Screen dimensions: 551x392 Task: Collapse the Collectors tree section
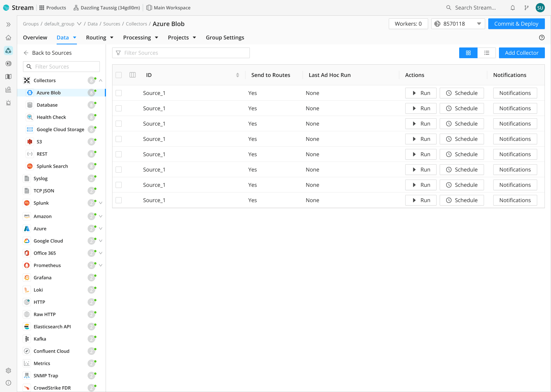(x=101, y=80)
